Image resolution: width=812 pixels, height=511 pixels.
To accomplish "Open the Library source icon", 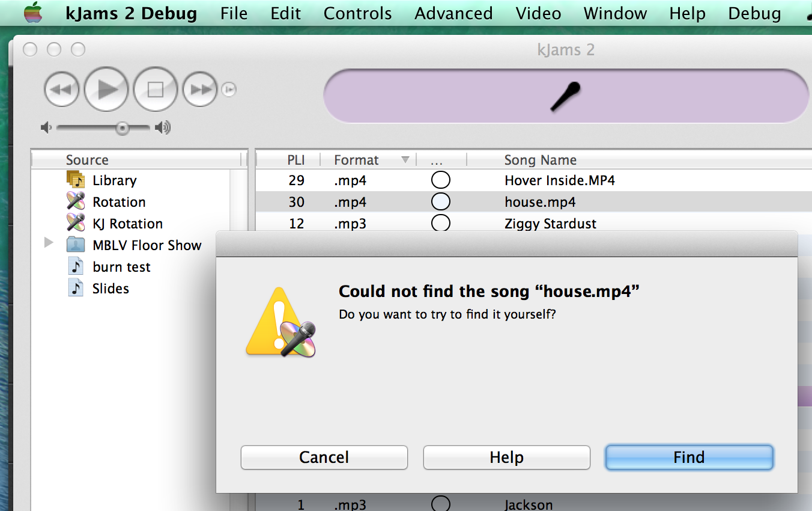I will pyautogui.click(x=76, y=180).
